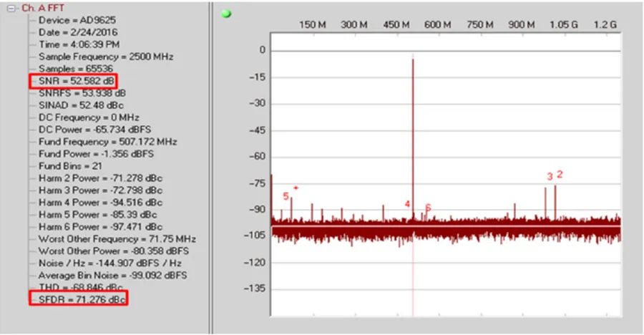This screenshot has width=644, height=335.
Task: Click the green status indicator dot
Action: 227,14
